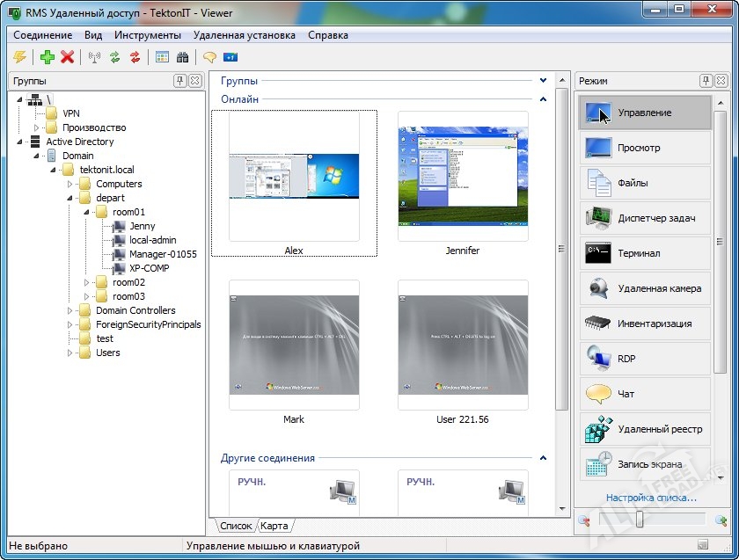Click the binoculars search icon in toolbar

click(x=183, y=57)
